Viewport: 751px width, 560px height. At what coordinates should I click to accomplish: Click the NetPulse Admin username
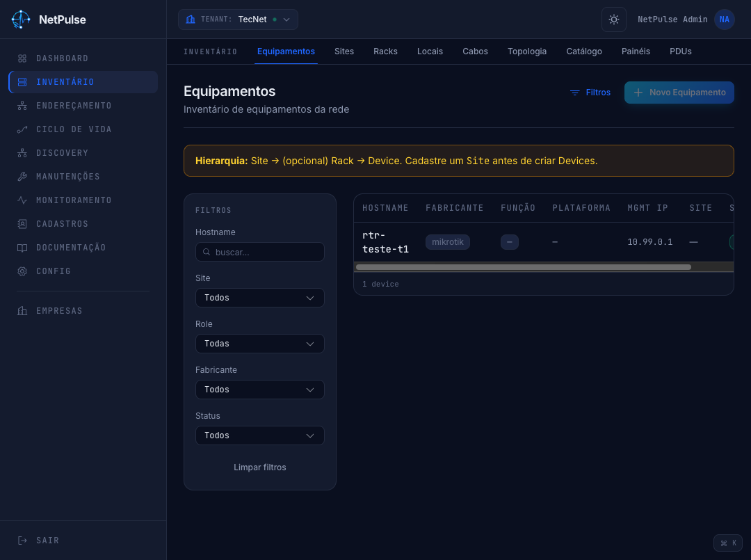pos(672,19)
